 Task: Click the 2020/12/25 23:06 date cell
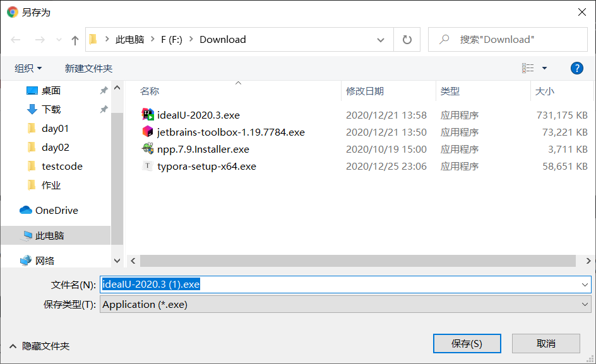[386, 167]
